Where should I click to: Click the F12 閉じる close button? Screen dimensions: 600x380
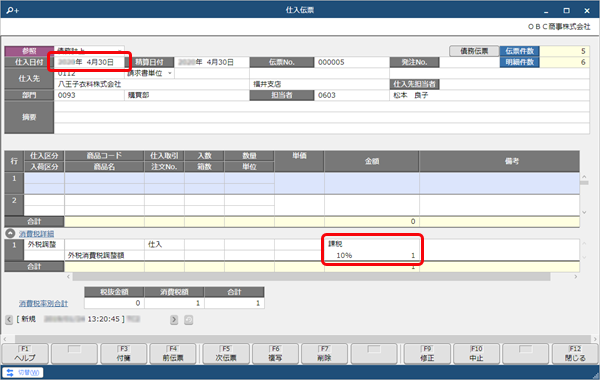click(x=575, y=354)
